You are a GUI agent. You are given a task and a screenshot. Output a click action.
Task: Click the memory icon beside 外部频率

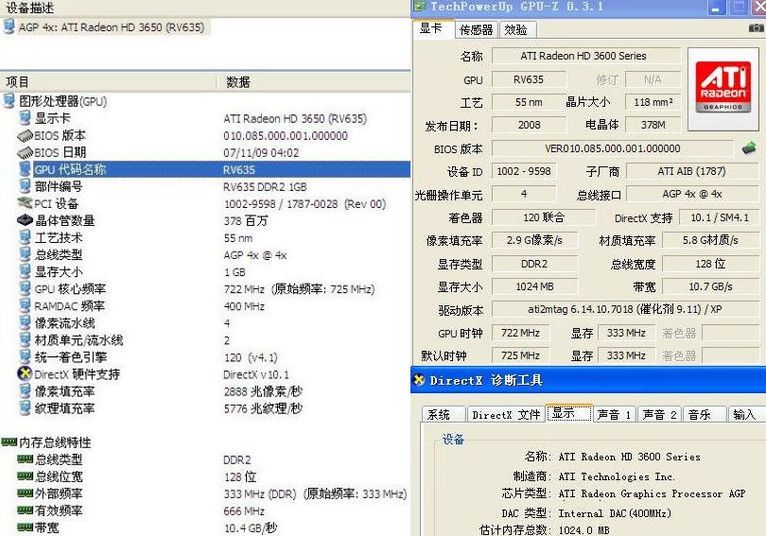coord(25,493)
